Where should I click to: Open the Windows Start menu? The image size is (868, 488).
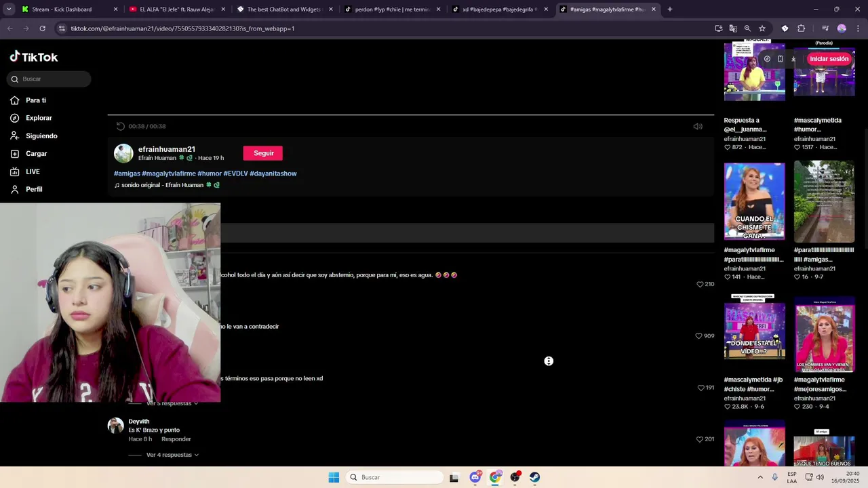[x=334, y=477]
